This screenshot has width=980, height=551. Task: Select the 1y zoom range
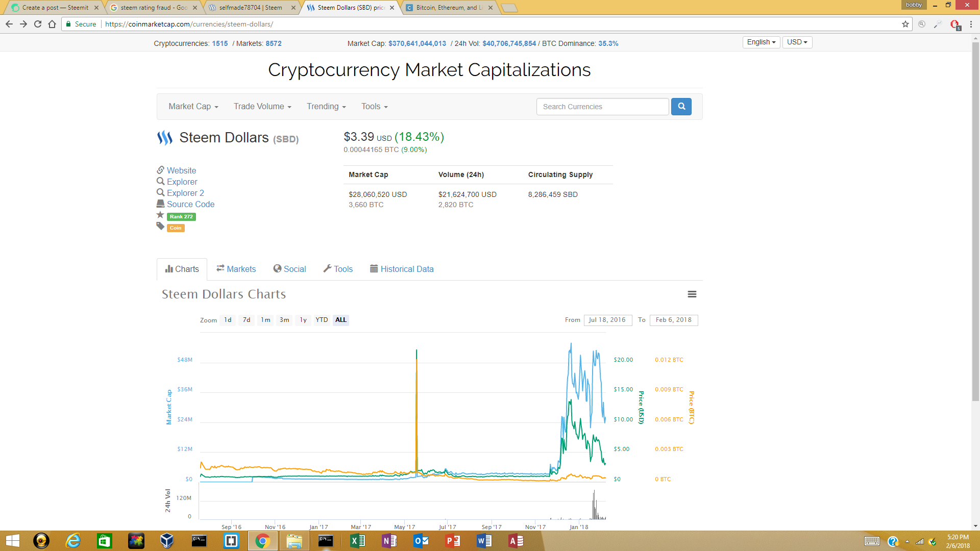(x=303, y=320)
